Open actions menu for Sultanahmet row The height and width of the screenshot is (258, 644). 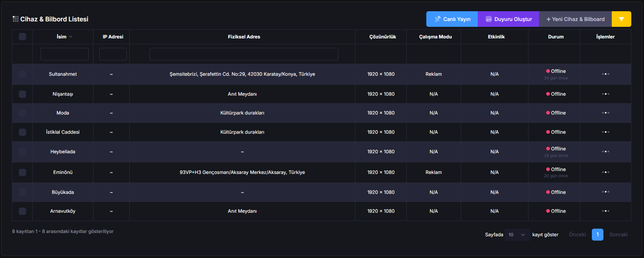605,74
